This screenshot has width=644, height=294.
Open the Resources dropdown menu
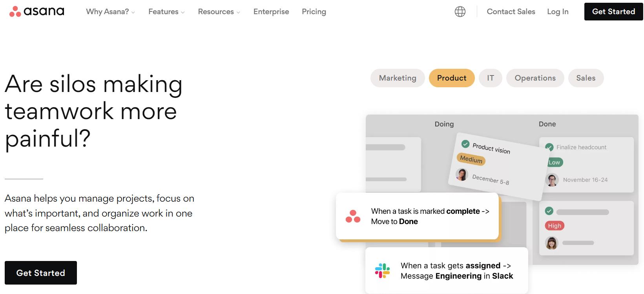click(219, 12)
